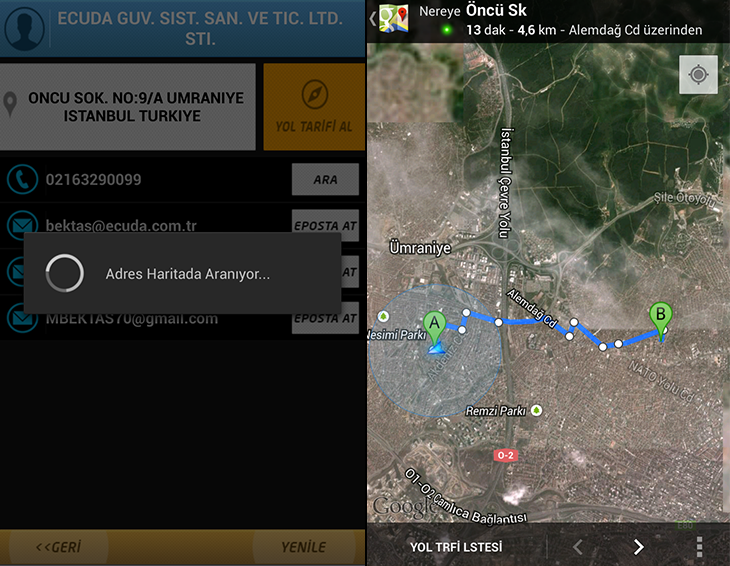Click the green B destination marker
The width and height of the screenshot is (730, 566).
pos(660,319)
